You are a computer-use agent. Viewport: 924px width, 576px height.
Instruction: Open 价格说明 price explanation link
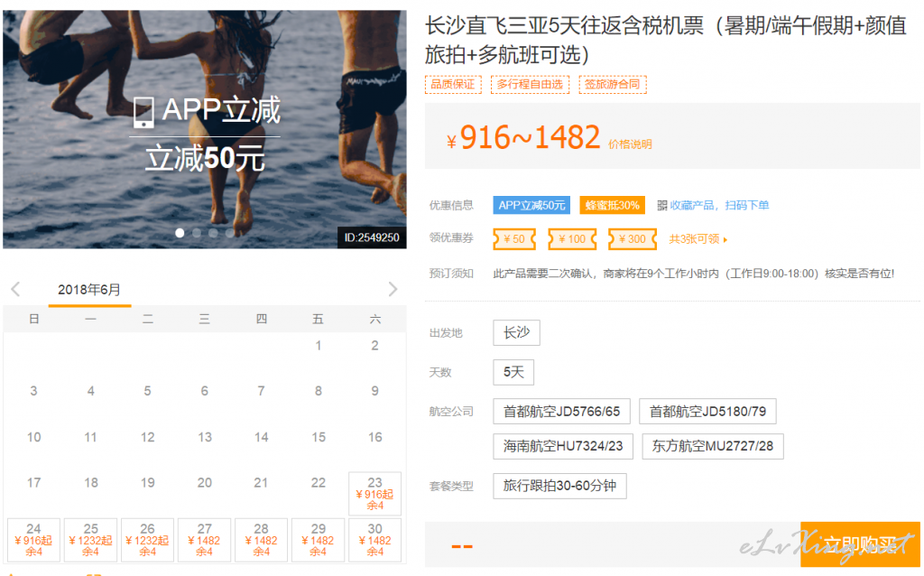tap(630, 144)
